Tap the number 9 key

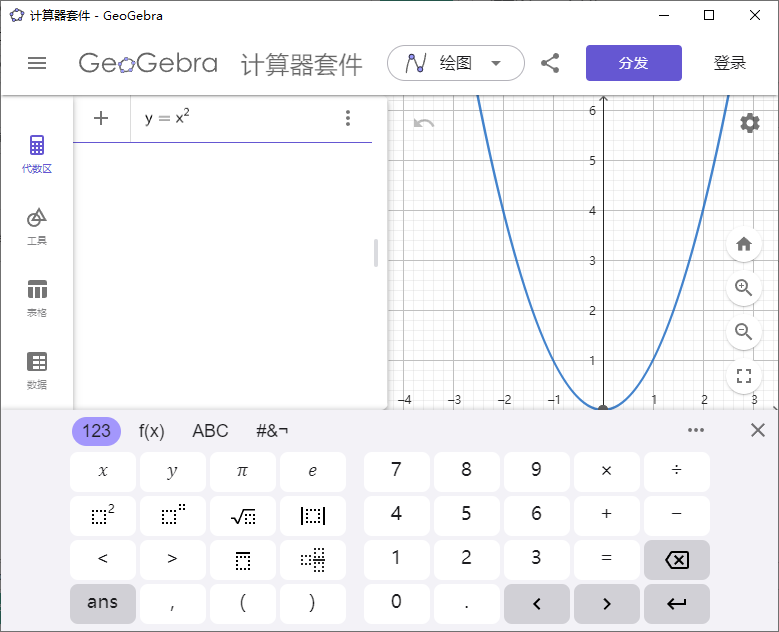(x=537, y=472)
